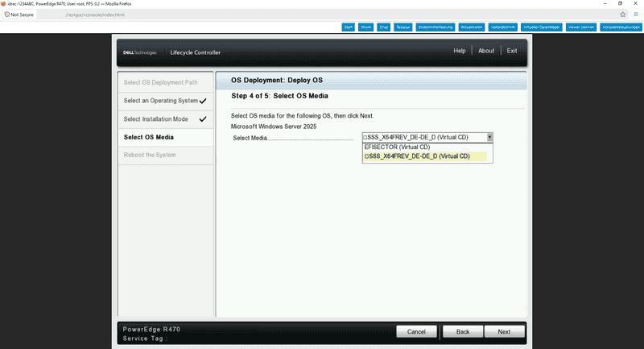Click the Start button in the console toolbar

tap(348, 27)
